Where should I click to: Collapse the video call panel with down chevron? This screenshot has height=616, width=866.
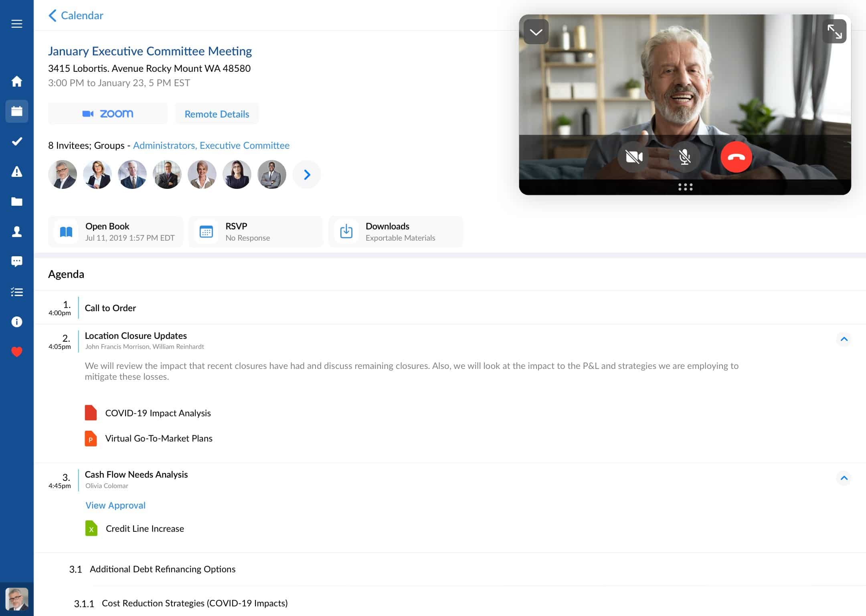point(536,32)
